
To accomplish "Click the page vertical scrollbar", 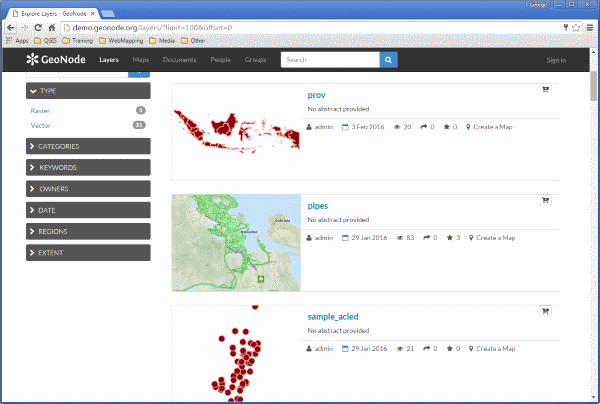I will [593, 237].
